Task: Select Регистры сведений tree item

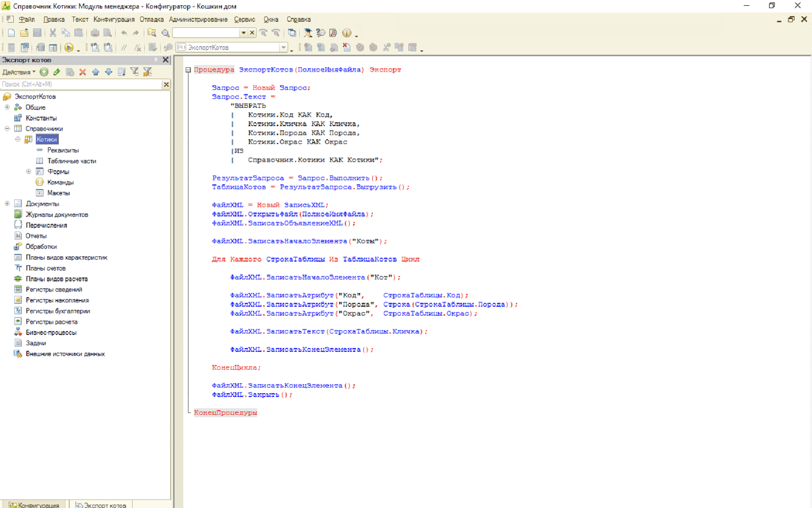Action: click(54, 289)
